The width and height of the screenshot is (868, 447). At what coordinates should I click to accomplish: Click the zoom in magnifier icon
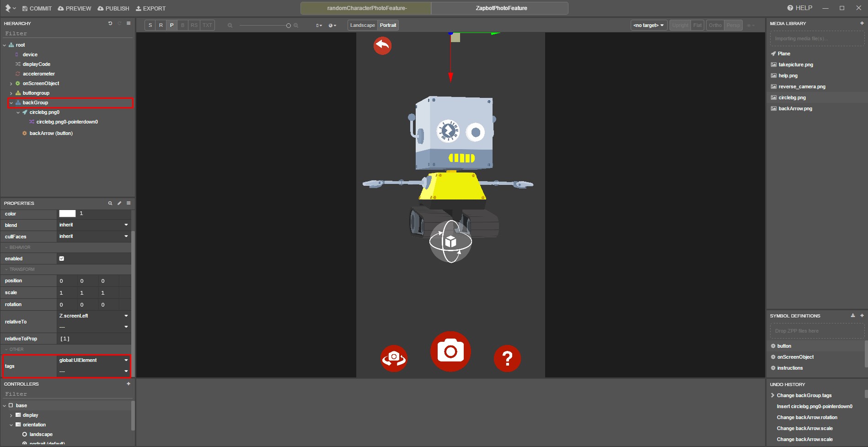[296, 26]
